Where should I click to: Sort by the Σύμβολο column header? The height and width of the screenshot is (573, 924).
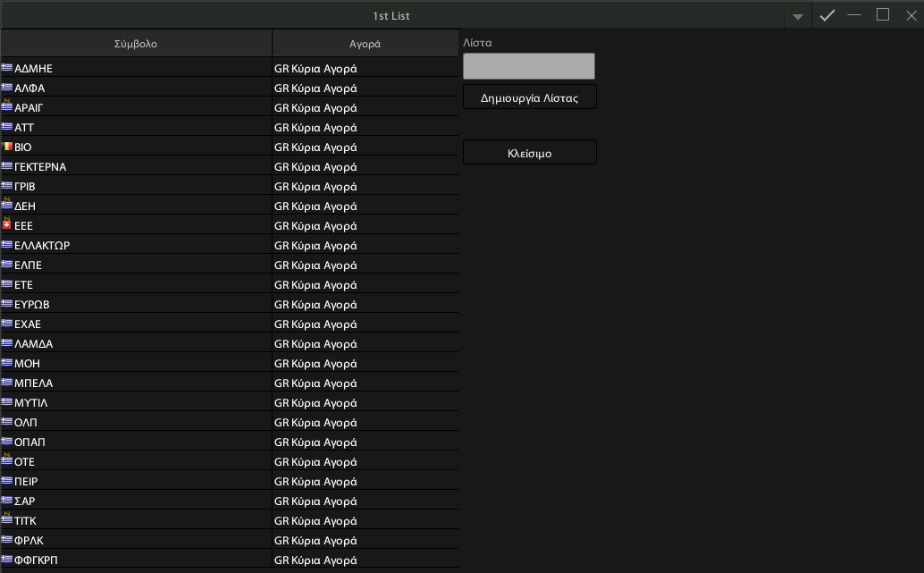136,44
